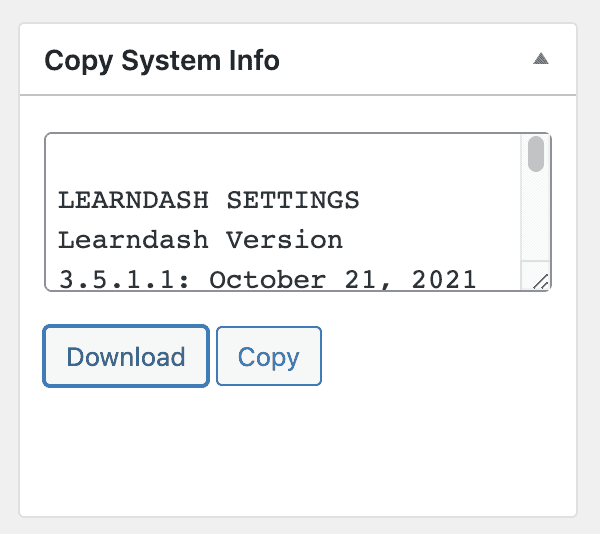Click the empty area beside panel heading
The width and height of the screenshot is (600, 534).
pos(406,60)
